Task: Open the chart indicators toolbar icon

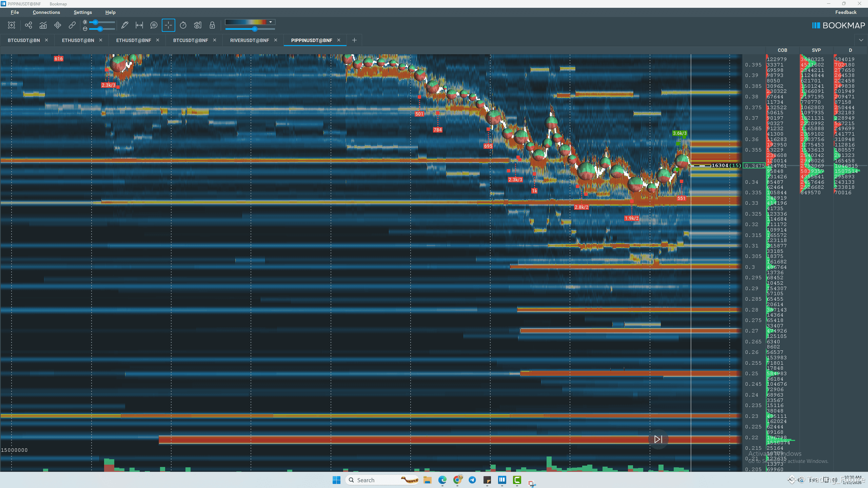Action: pos(43,25)
